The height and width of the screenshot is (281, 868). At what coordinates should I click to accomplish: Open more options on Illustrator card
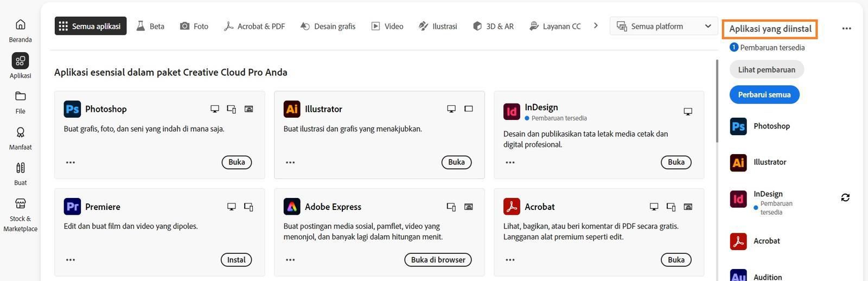coord(290,162)
